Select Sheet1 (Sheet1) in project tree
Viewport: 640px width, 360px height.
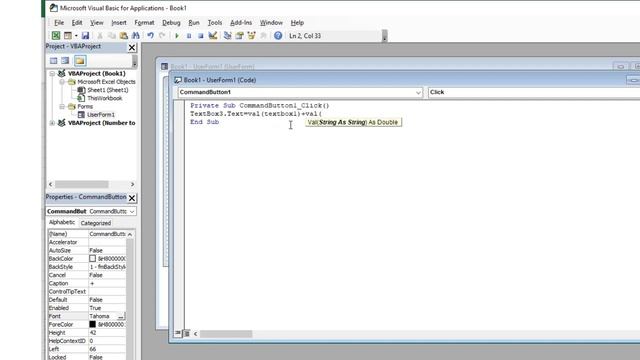[107, 90]
